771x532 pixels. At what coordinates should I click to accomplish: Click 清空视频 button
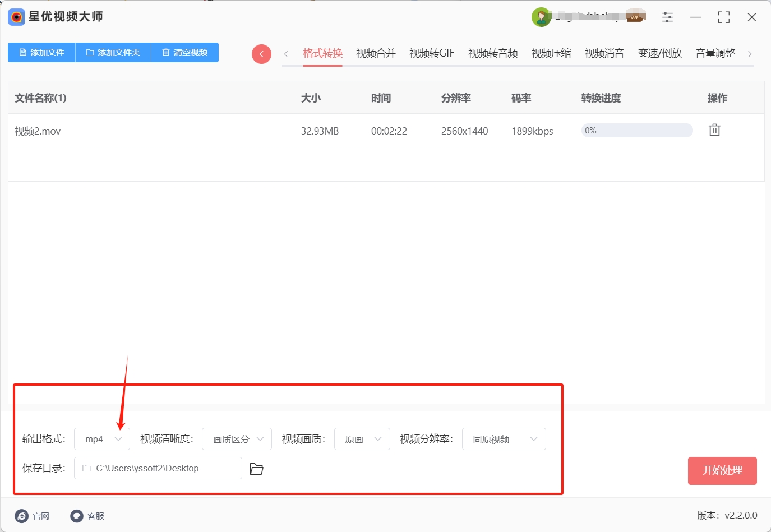185,52
